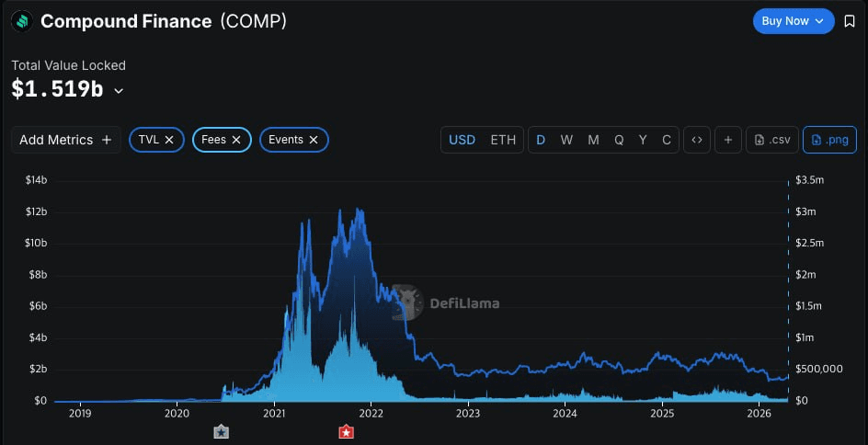Click the (COMP) ticker text
This screenshot has width=868, height=445.
(254, 21)
